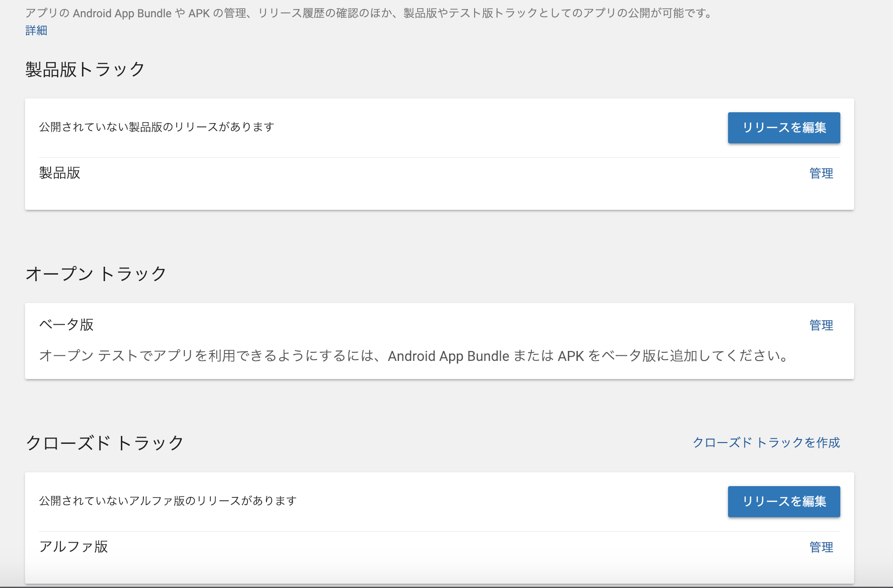
Task: Click リリースを編集 for アルファ版 release
Action: [784, 502]
